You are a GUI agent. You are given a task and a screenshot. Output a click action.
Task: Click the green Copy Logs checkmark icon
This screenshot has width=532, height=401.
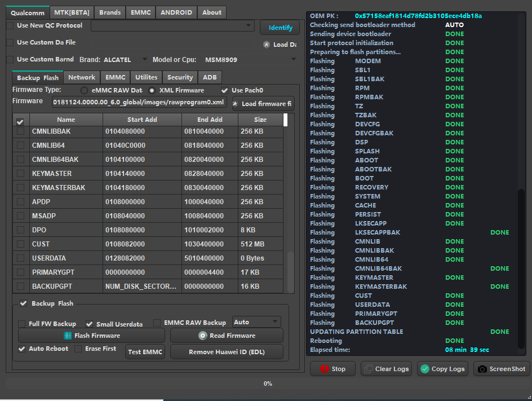(424, 369)
